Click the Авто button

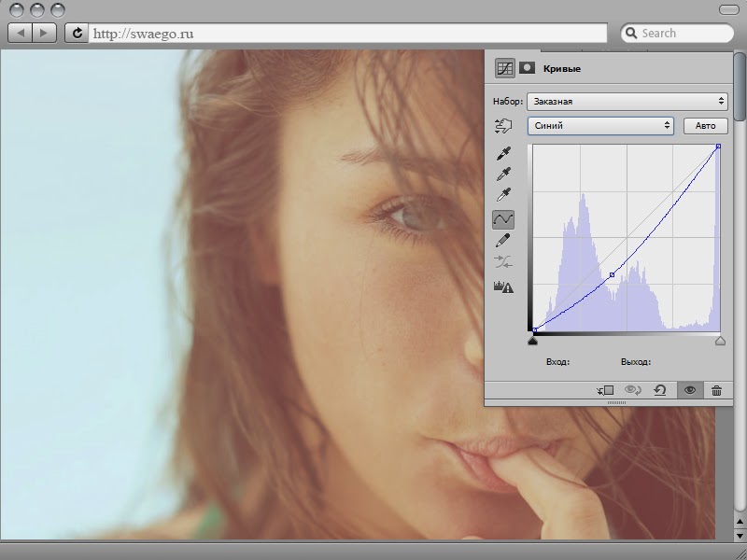point(706,126)
